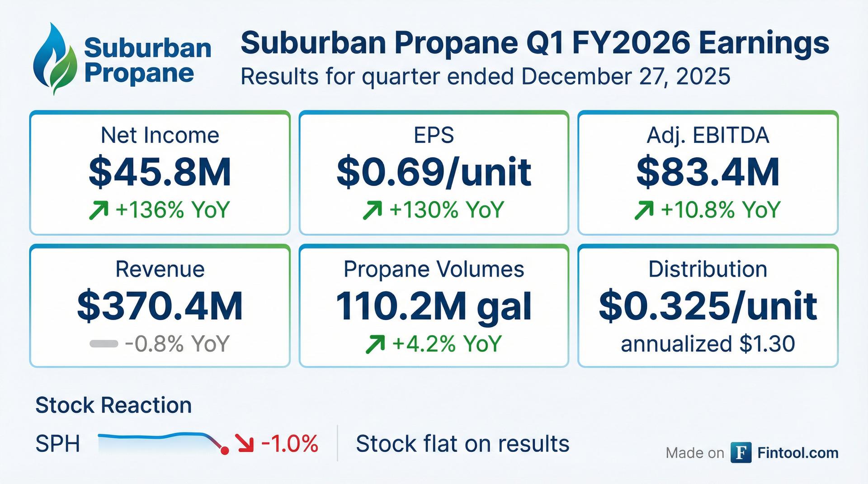The width and height of the screenshot is (868, 484).
Task: Select the Net Income $45.8M card
Action: pos(160,173)
